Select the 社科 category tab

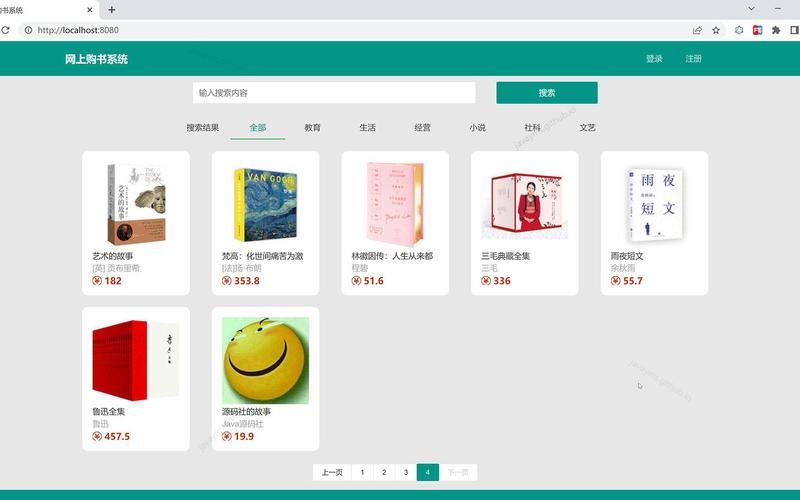point(532,128)
